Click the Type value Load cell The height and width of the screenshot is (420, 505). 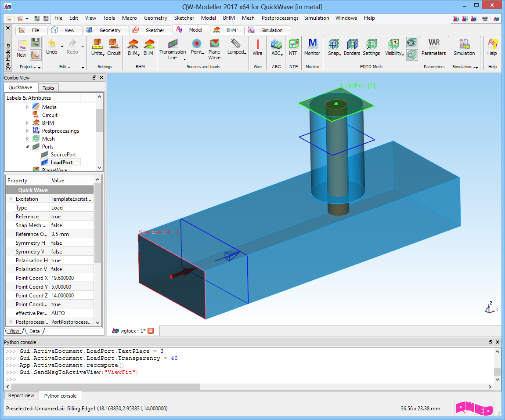click(72, 208)
